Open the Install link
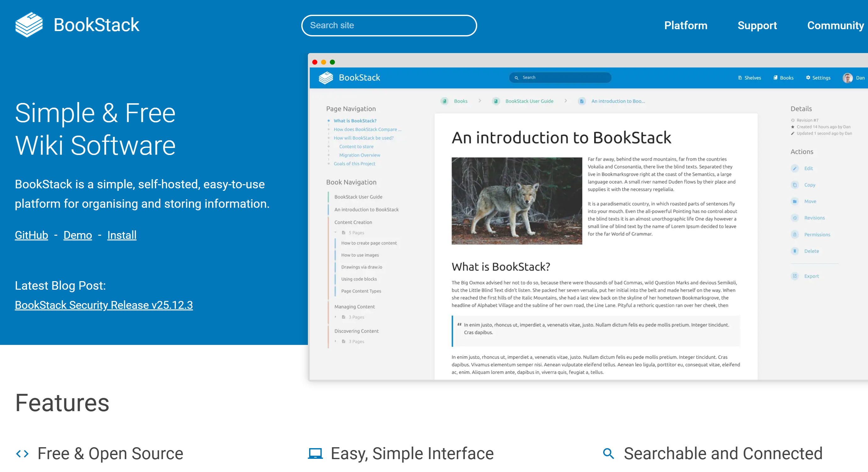Screen dimensions: 868x472 [x=122, y=235]
